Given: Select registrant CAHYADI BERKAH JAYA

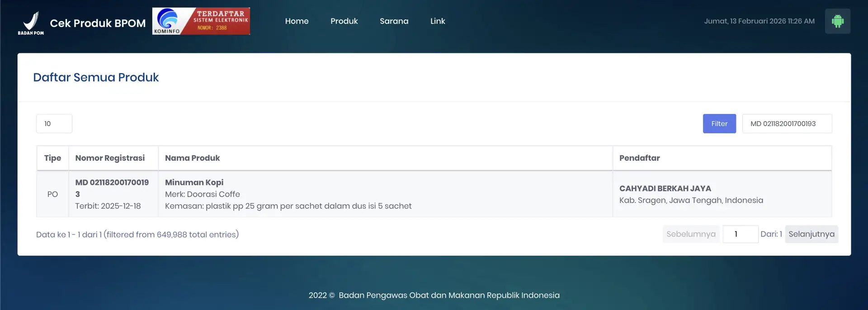Looking at the screenshot, I should 665,188.
